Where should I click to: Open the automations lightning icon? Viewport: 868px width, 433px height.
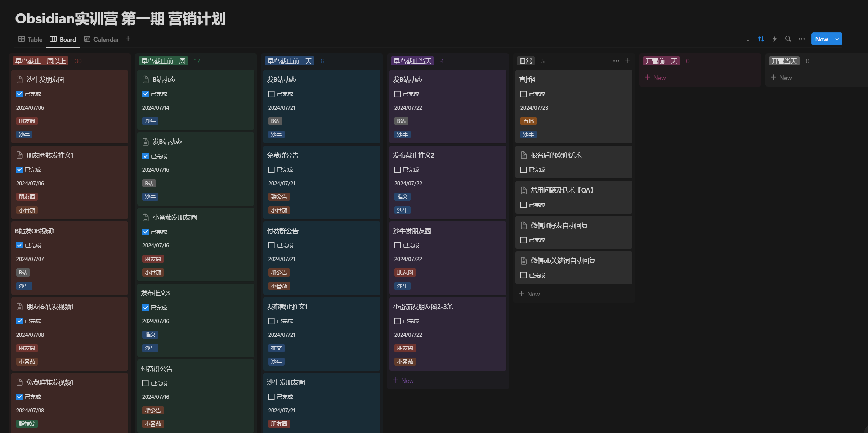click(x=774, y=39)
